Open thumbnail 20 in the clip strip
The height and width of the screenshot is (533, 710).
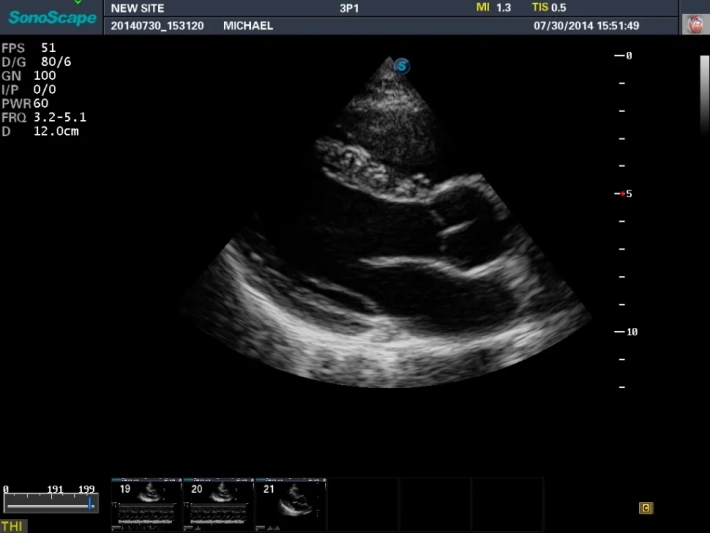(x=217, y=502)
